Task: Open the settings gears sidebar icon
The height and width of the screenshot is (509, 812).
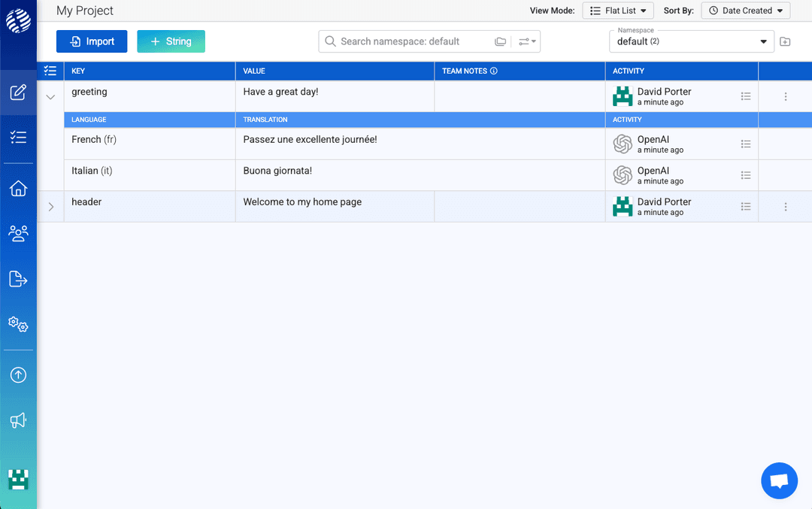Action: [18, 324]
